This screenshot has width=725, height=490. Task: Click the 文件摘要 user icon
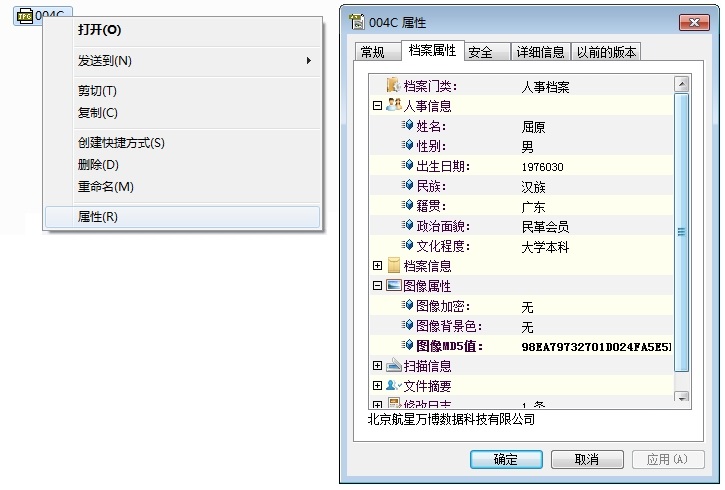(393, 385)
